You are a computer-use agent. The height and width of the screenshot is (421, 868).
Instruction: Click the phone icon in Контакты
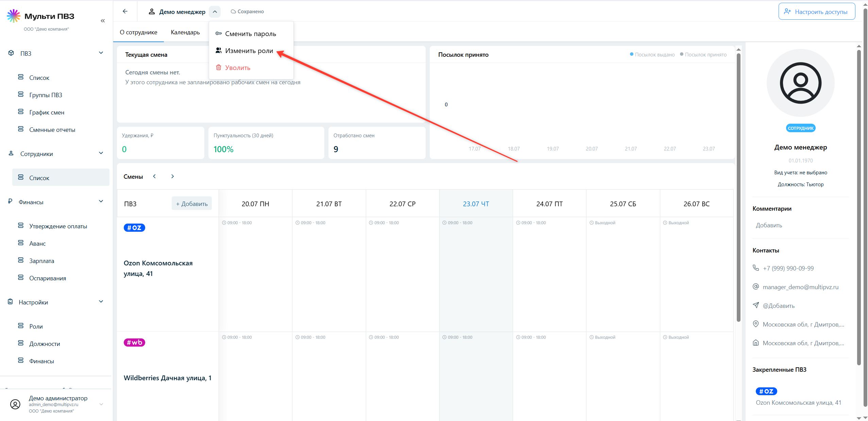(756, 268)
